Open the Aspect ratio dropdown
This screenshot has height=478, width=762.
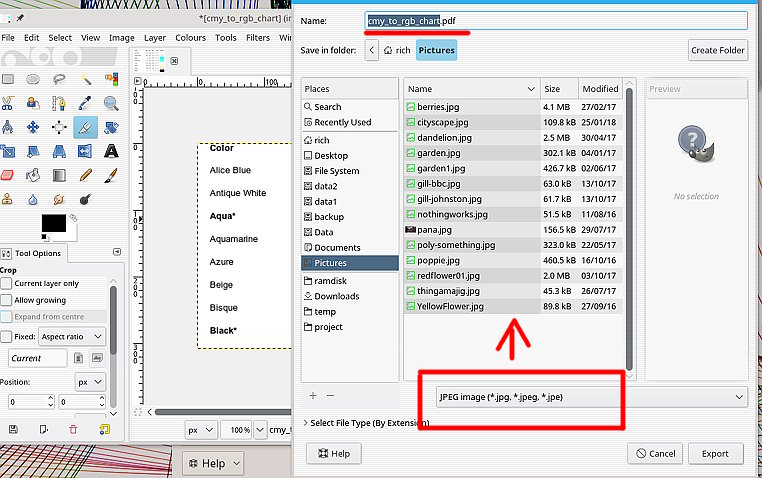click(x=72, y=337)
